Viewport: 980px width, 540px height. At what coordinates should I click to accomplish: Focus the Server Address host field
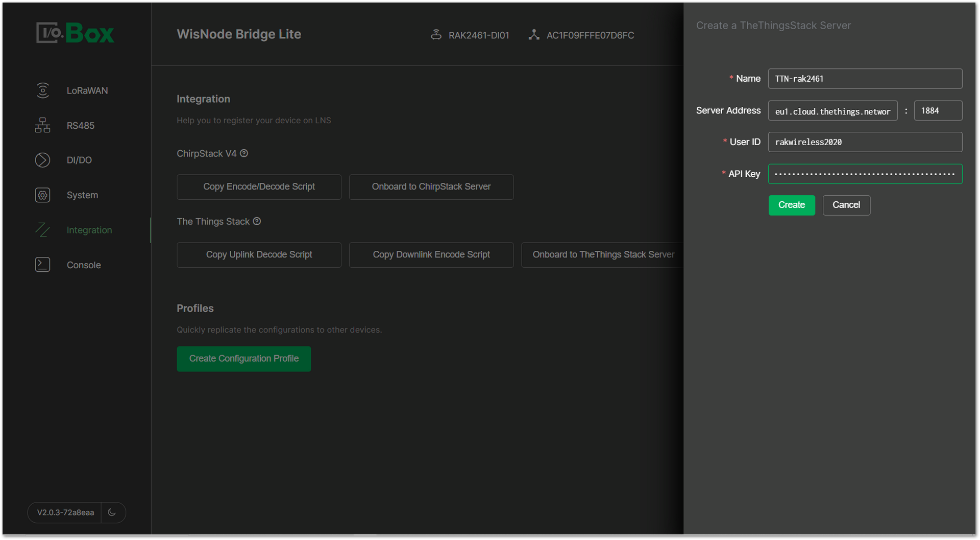(832, 111)
